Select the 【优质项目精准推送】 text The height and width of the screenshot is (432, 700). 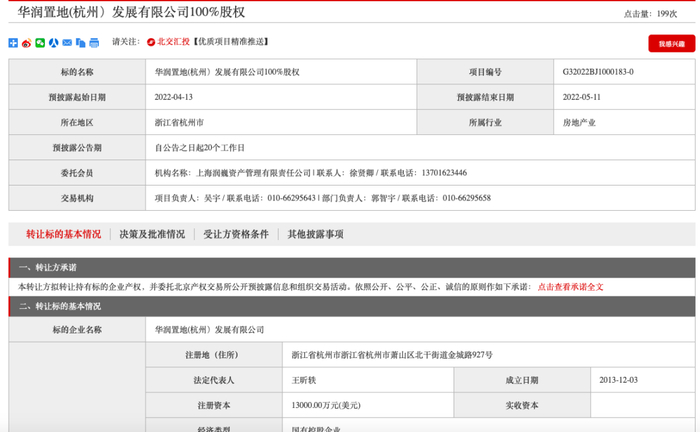click(230, 42)
